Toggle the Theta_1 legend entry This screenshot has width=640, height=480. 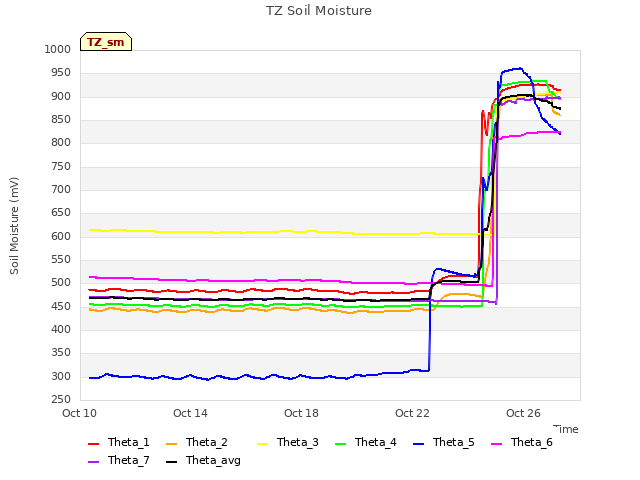119,442
